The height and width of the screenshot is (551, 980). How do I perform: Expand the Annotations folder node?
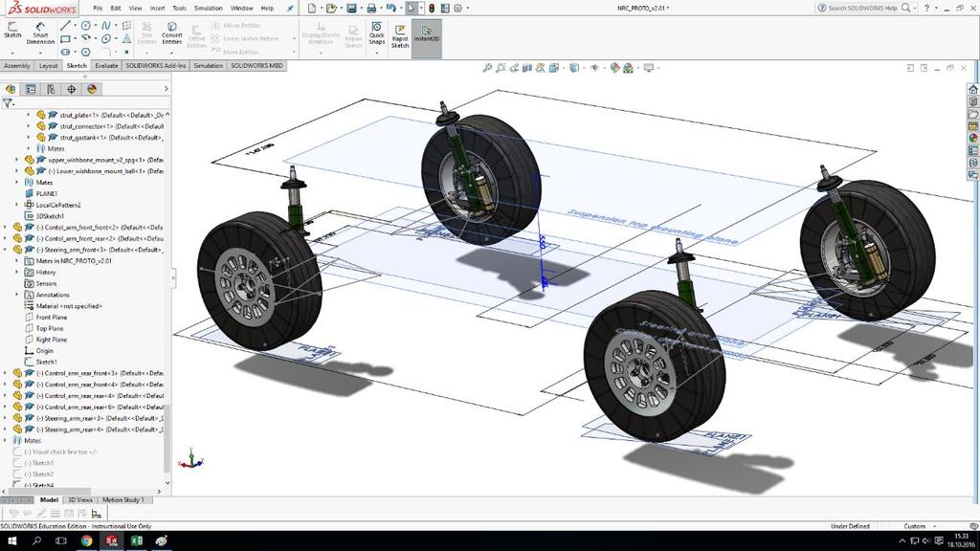(17, 295)
